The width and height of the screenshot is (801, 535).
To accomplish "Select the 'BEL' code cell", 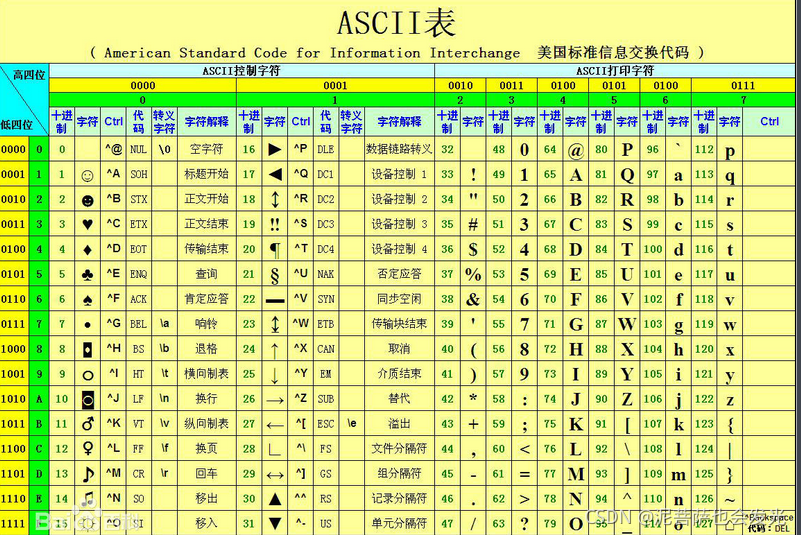I will pos(138,324).
